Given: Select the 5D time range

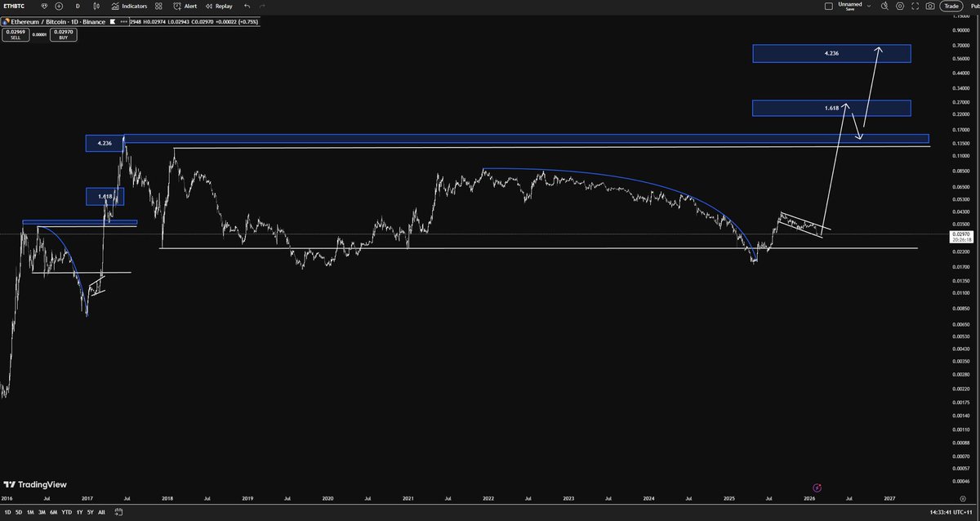Looking at the screenshot, I should 18,513.
